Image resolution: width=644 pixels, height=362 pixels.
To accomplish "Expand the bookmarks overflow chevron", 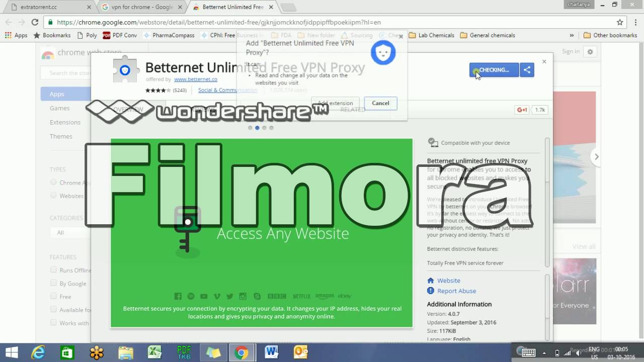I will pyautogui.click(x=572, y=35).
